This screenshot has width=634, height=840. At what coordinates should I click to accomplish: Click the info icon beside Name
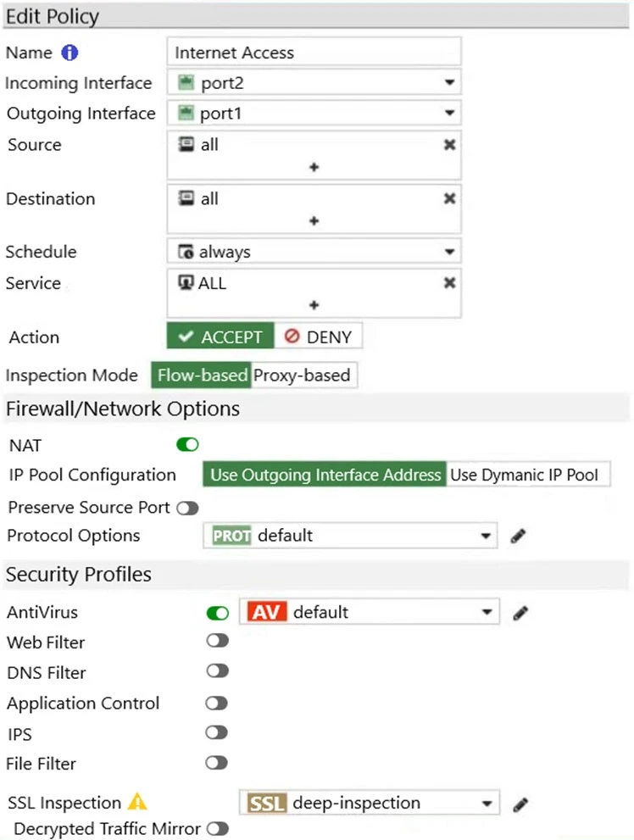[x=70, y=53]
